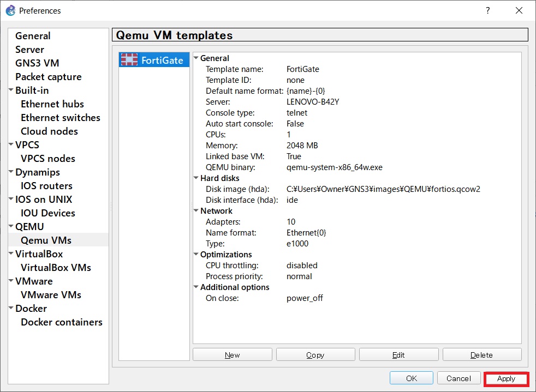Collapse the IOS on UNIX section
Viewport: 536px width, 392px height.
11,200
